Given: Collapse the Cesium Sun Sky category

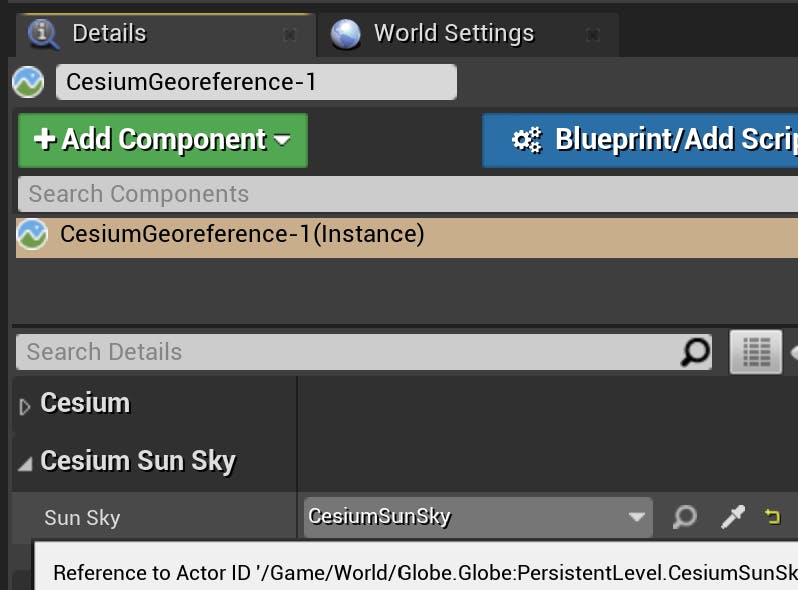Looking at the screenshot, I should (x=25, y=464).
